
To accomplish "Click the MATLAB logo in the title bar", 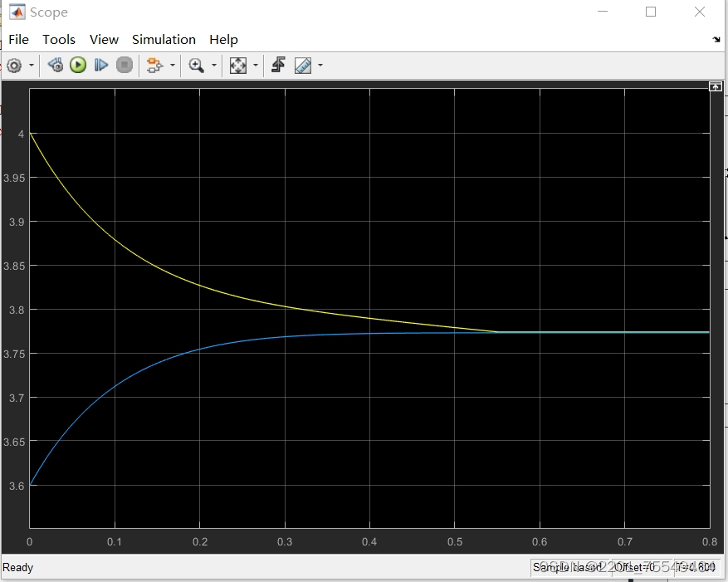I will [17, 12].
